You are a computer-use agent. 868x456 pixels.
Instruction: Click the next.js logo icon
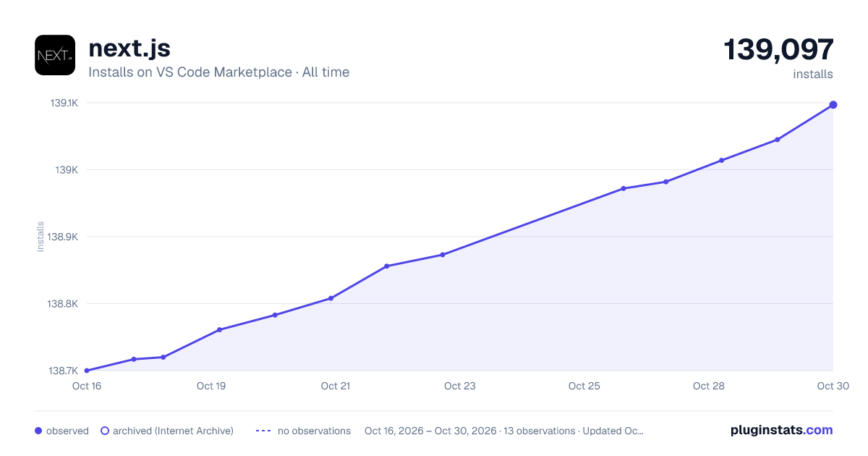click(x=55, y=55)
